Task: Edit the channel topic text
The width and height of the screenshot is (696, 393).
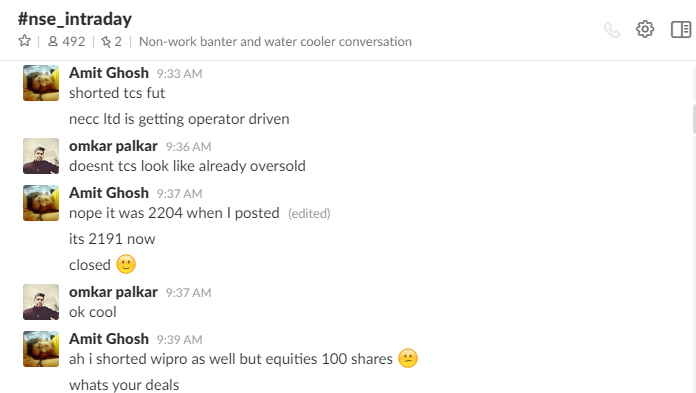Action: 275,41
